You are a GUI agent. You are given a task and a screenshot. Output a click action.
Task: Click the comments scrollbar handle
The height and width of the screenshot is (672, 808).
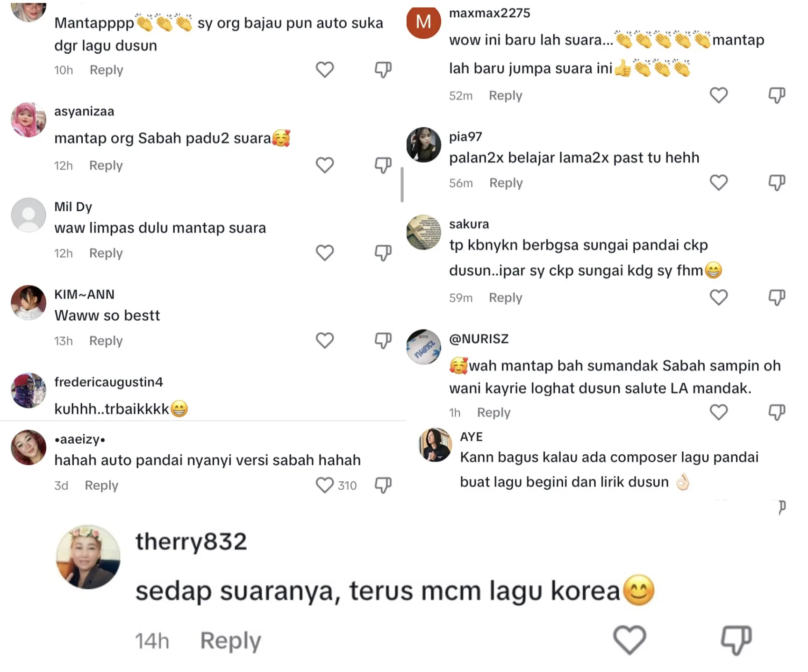pos(402,185)
